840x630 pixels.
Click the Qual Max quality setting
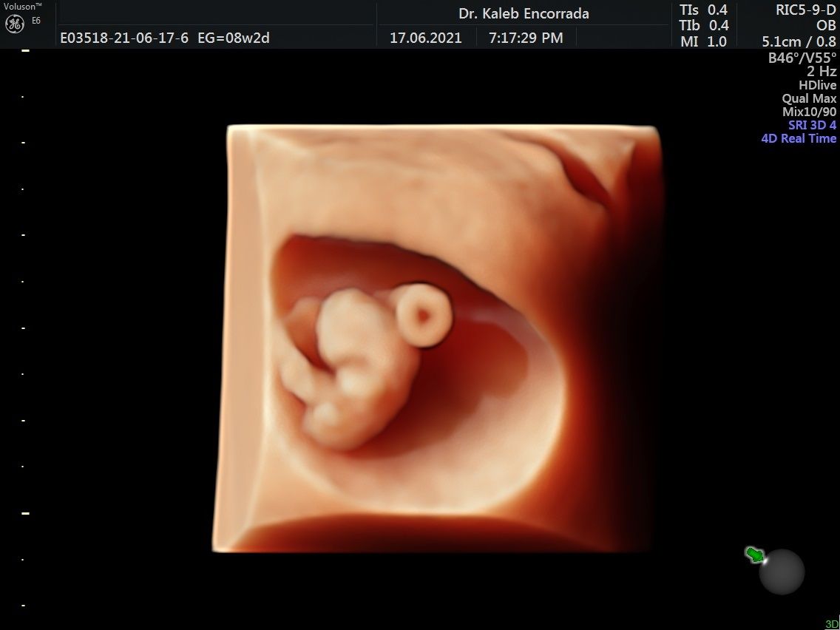[809, 98]
